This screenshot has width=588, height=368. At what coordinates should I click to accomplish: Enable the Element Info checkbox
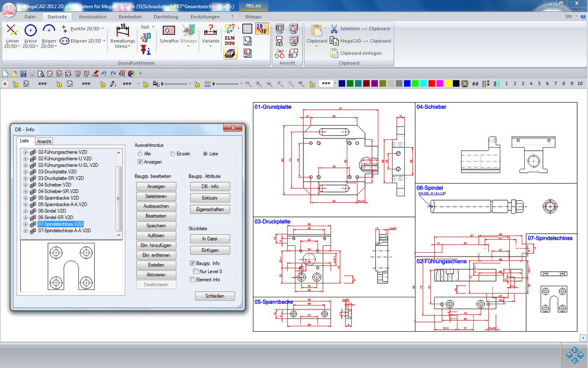pyautogui.click(x=193, y=280)
